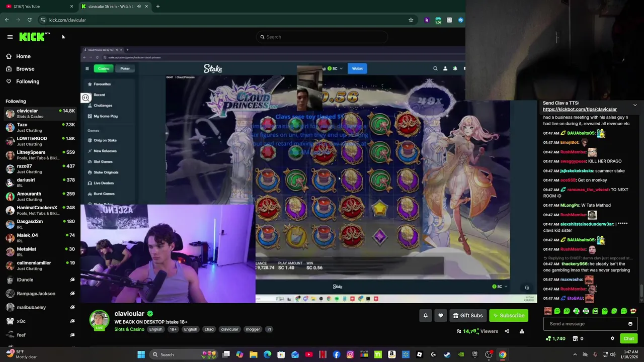Open File Explorer from taskbar
Image resolution: width=644 pixels, height=362 pixels.
(253, 354)
